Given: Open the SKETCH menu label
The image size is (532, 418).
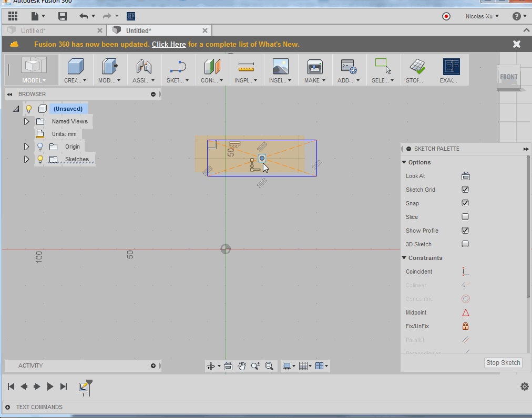Looking at the screenshot, I should pos(178,80).
